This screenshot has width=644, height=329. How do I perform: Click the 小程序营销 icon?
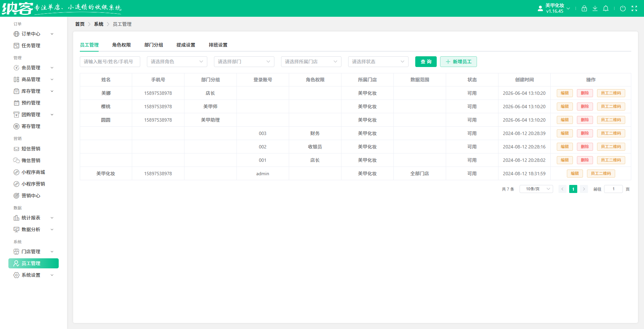tap(16, 184)
